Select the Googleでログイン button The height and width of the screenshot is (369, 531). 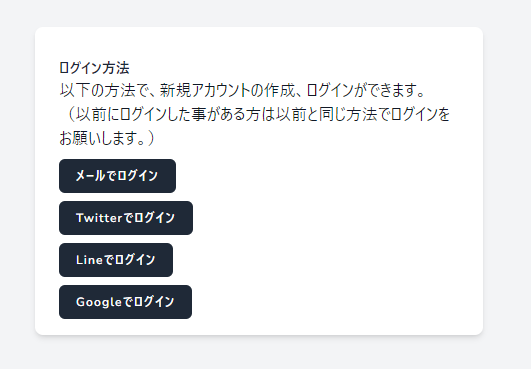125,302
